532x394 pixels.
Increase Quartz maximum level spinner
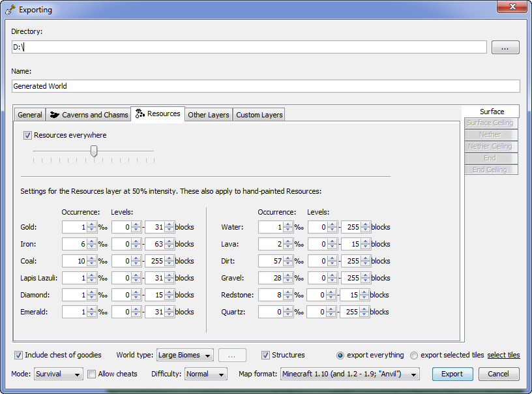click(366, 309)
